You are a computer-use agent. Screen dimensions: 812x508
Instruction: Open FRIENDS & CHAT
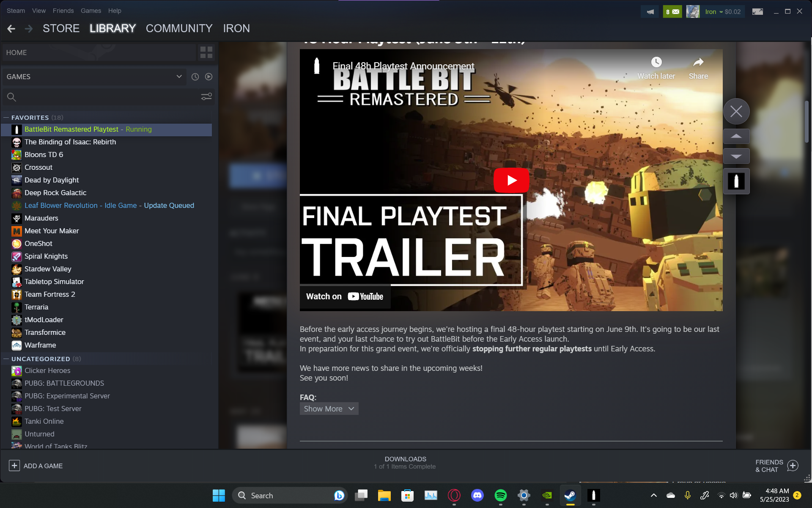[x=776, y=466]
